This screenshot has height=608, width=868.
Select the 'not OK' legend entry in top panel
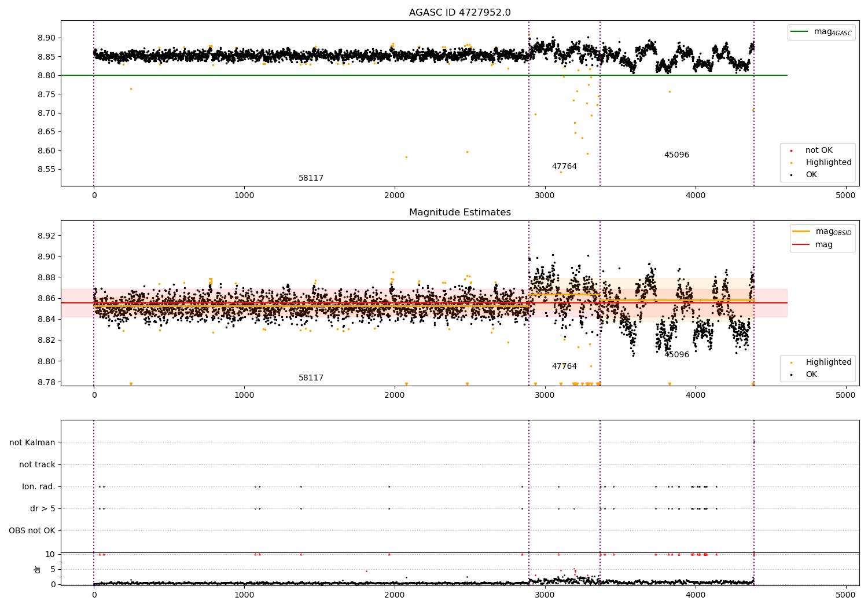(819, 151)
